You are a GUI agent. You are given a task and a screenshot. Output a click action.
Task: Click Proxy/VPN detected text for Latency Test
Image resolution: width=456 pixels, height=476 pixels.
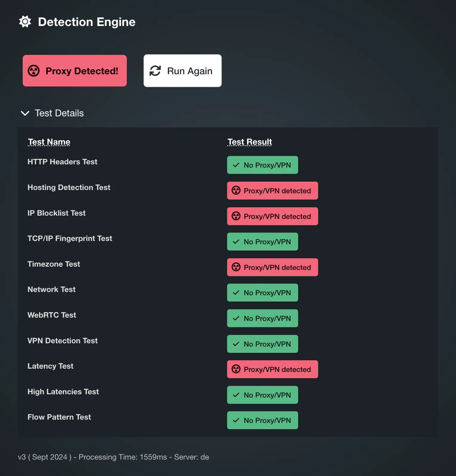pos(277,369)
